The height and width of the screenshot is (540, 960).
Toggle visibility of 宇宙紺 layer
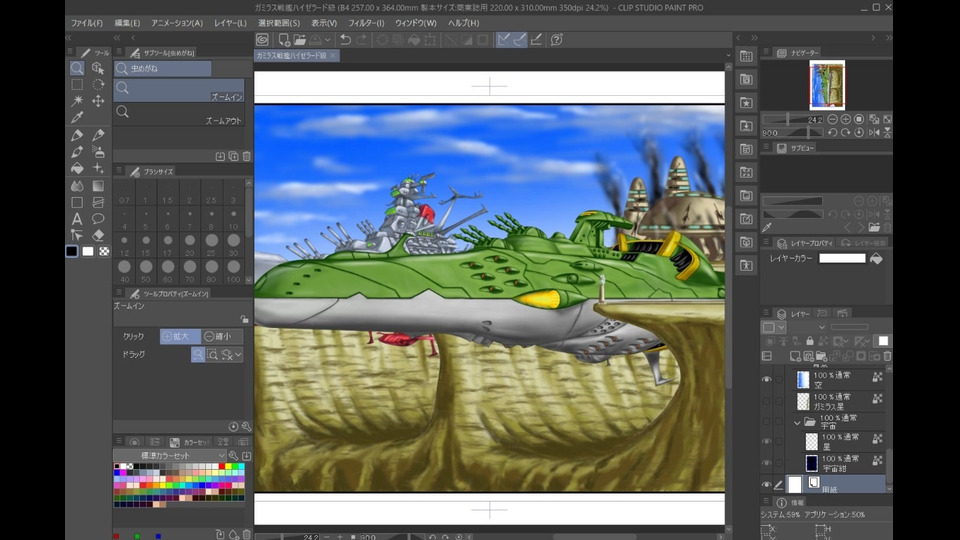pyautogui.click(x=767, y=463)
